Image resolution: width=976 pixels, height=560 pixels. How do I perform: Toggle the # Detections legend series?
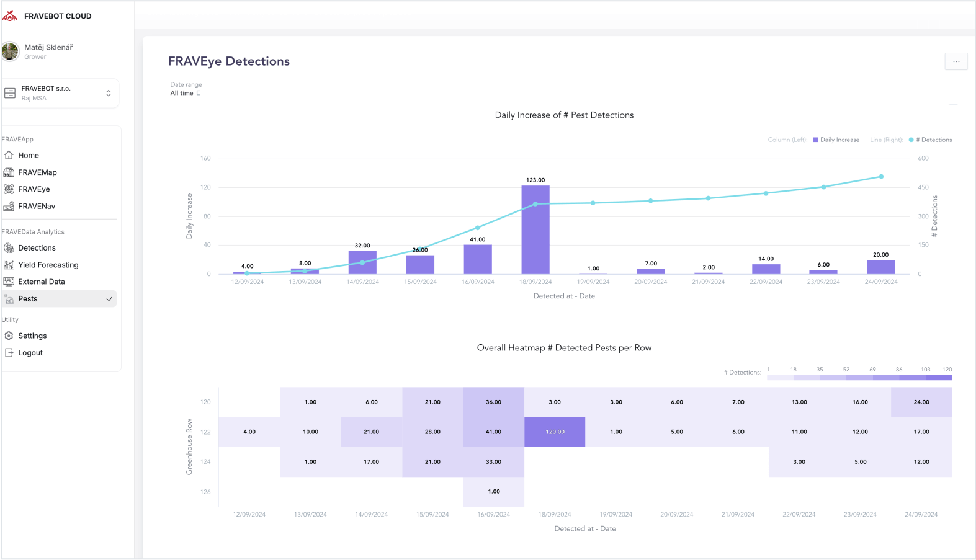point(930,140)
